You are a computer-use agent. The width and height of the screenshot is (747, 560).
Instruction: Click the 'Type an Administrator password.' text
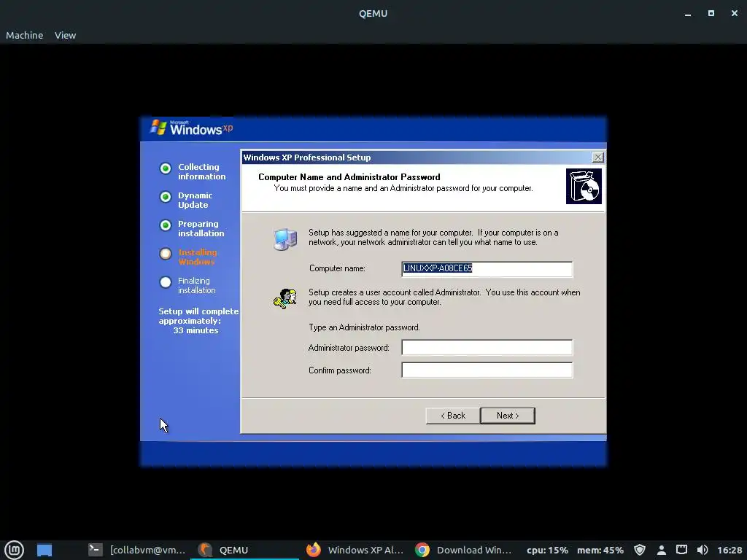364,327
